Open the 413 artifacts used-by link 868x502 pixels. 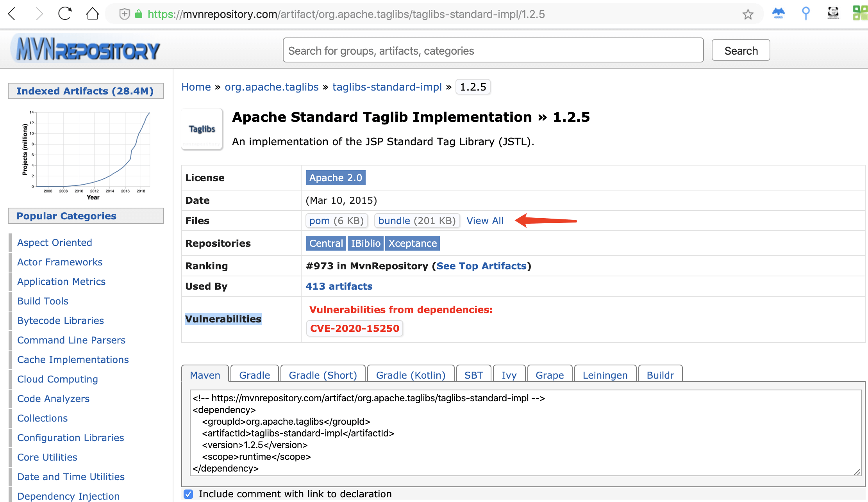point(339,286)
